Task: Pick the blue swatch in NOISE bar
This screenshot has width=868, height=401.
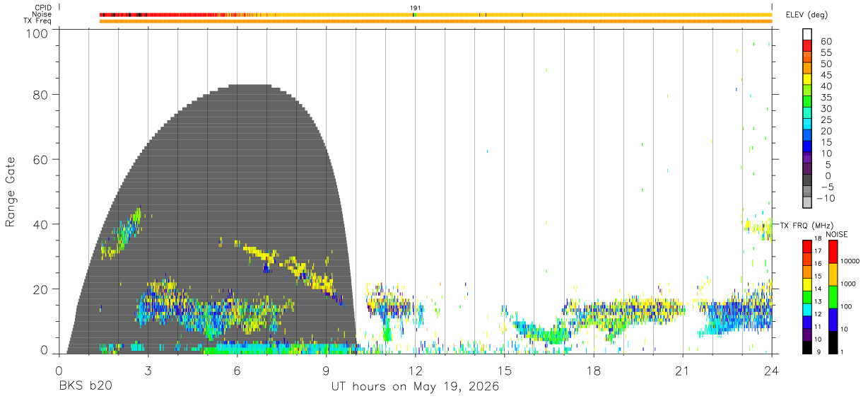Action: tap(833, 319)
